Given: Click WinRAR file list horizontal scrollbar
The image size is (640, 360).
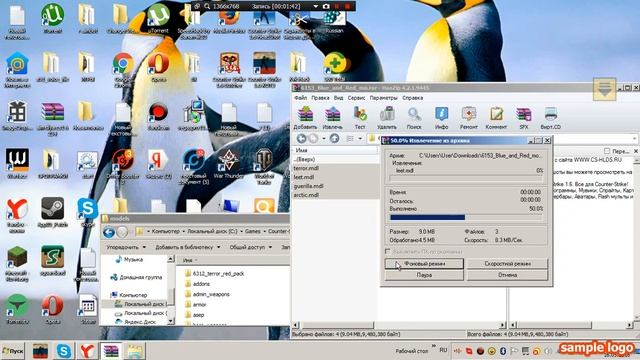Looking at the screenshot, I should [x=399, y=325].
